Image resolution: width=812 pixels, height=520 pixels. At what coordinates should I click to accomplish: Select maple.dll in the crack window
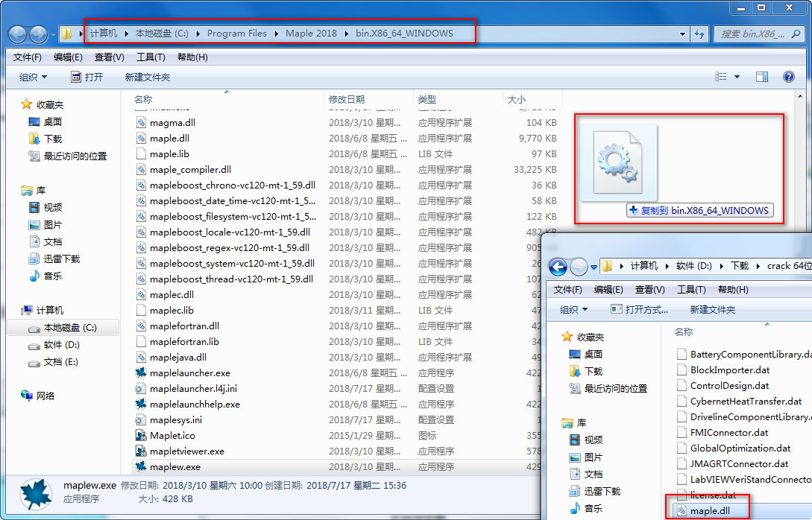pos(710,510)
